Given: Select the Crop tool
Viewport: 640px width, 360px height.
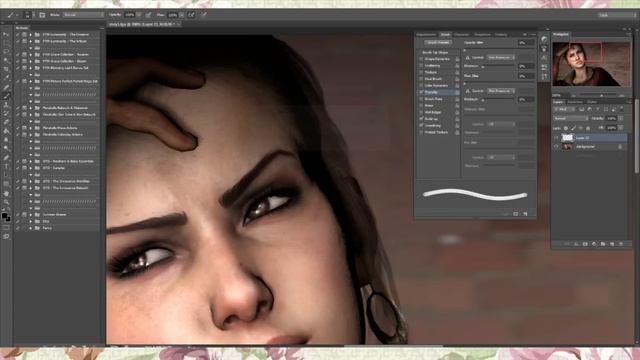Looking at the screenshot, I should (6, 69).
